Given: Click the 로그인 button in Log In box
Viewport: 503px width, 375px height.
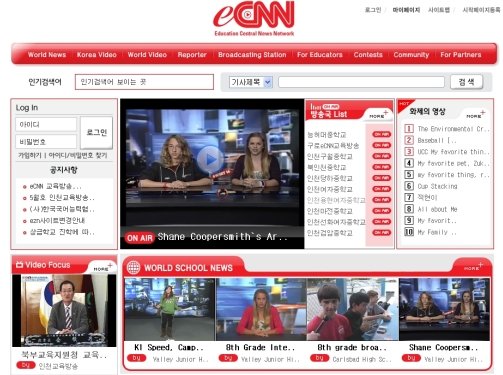Looking at the screenshot, I should 96,132.
